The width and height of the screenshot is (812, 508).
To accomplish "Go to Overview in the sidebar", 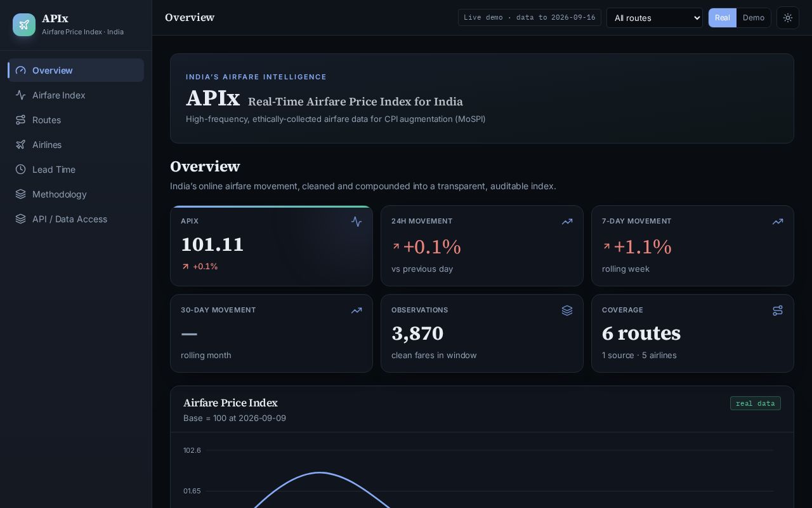I will click(76, 70).
